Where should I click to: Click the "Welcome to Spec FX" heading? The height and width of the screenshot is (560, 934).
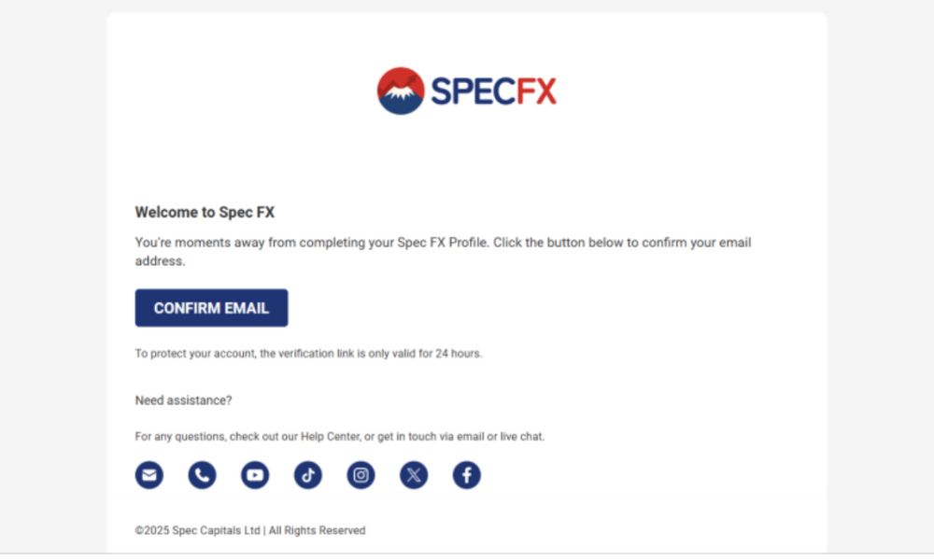[x=205, y=212]
